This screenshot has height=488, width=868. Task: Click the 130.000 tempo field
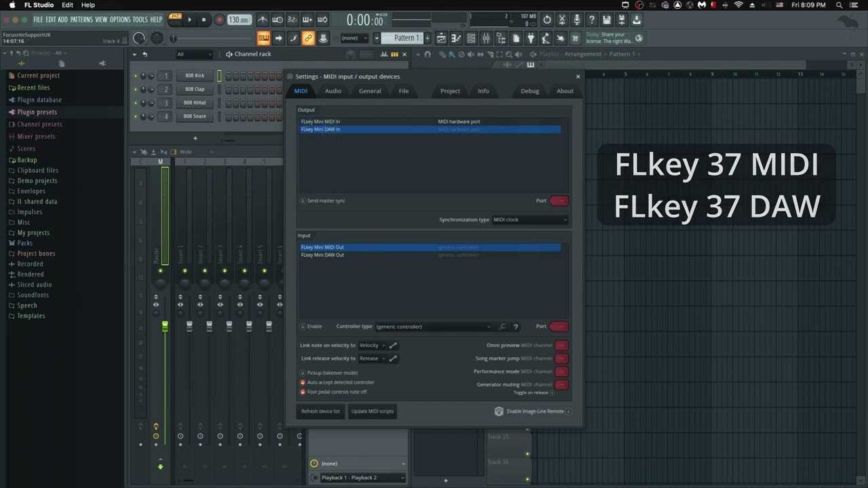[x=238, y=20]
